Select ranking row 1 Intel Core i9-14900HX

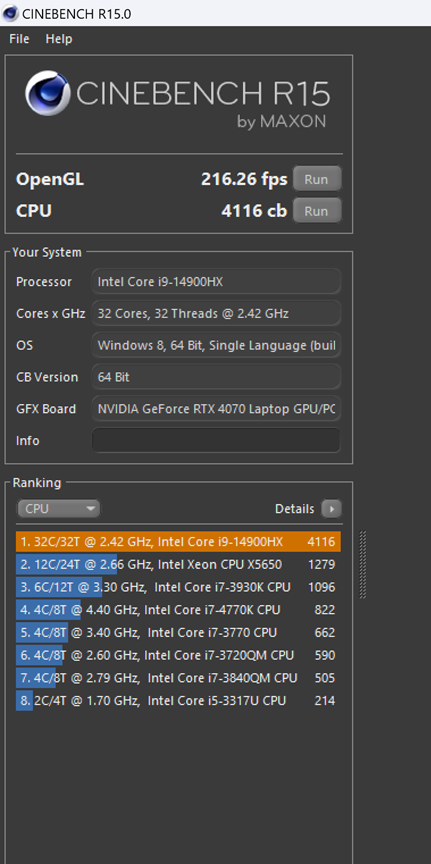(179, 542)
